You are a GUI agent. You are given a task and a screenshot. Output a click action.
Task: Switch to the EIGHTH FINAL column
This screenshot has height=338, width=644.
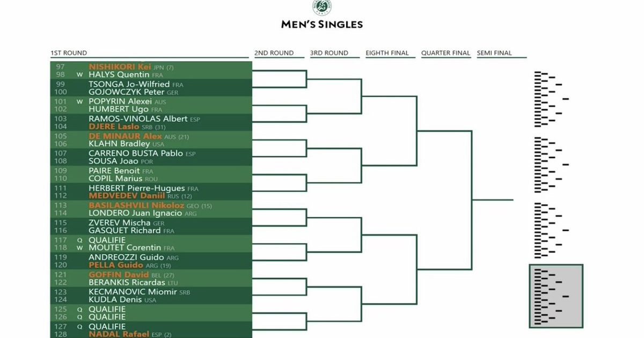click(x=387, y=53)
